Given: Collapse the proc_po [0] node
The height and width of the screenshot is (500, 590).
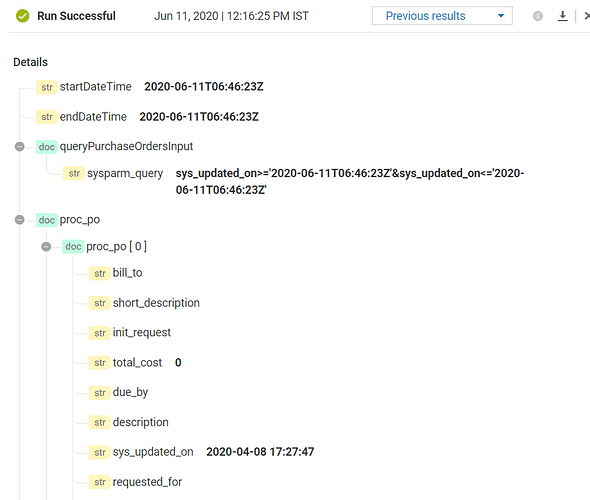Looking at the screenshot, I should coord(46,247).
